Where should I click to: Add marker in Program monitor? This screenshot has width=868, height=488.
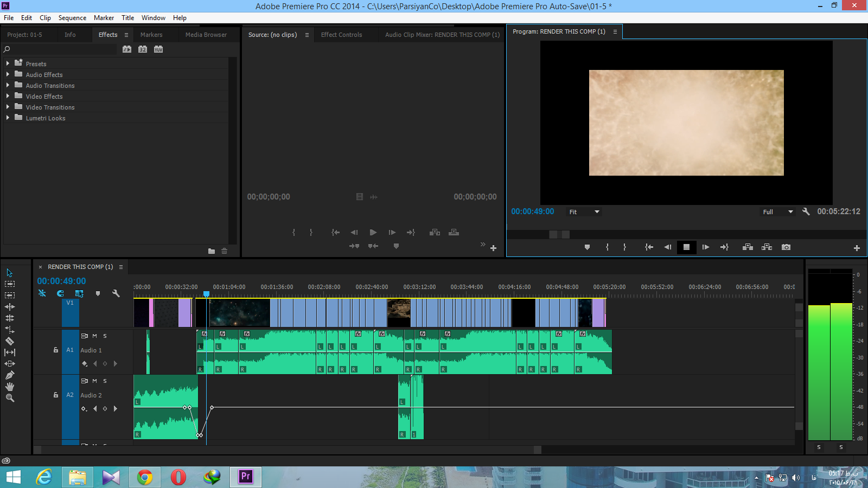point(587,247)
